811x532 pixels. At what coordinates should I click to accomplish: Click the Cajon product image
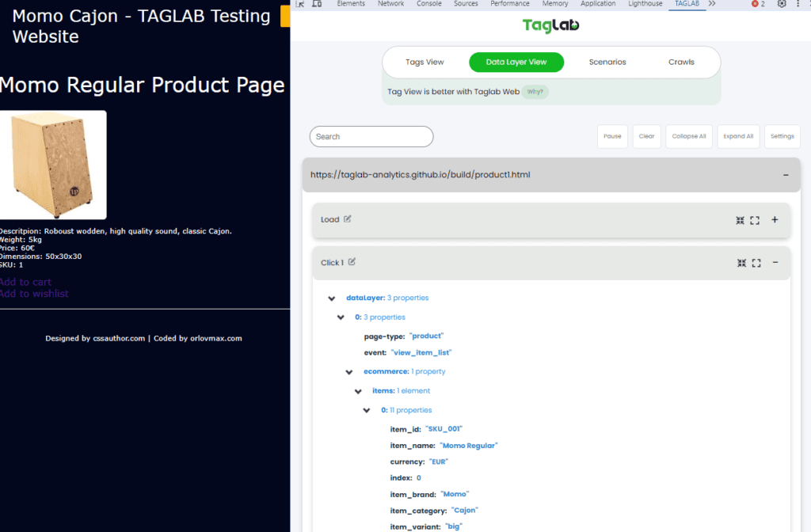tap(53, 165)
